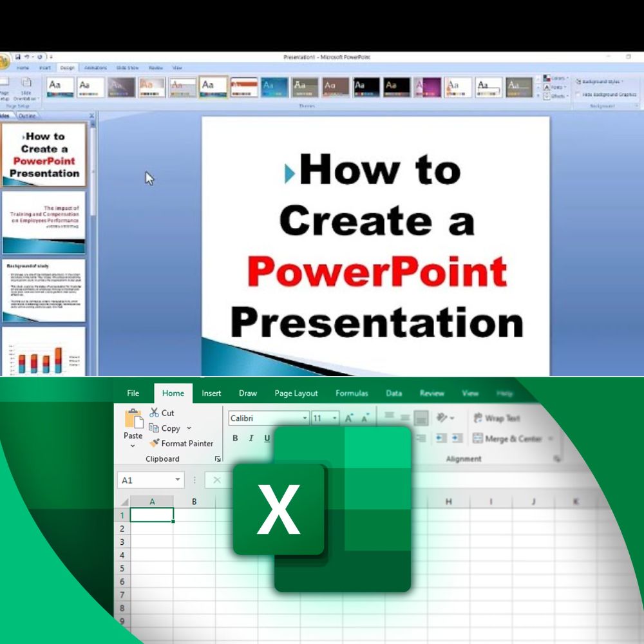Close the PowerPoint slides pane
Image resolution: width=644 pixels, height=644 pixels.
91,116
